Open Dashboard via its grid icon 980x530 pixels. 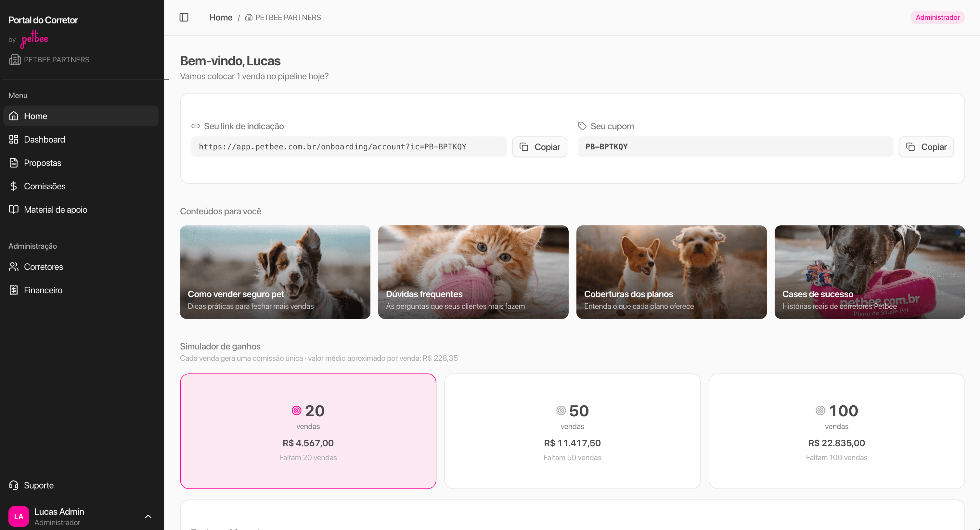pyautogui.click(x=14, y=139)
